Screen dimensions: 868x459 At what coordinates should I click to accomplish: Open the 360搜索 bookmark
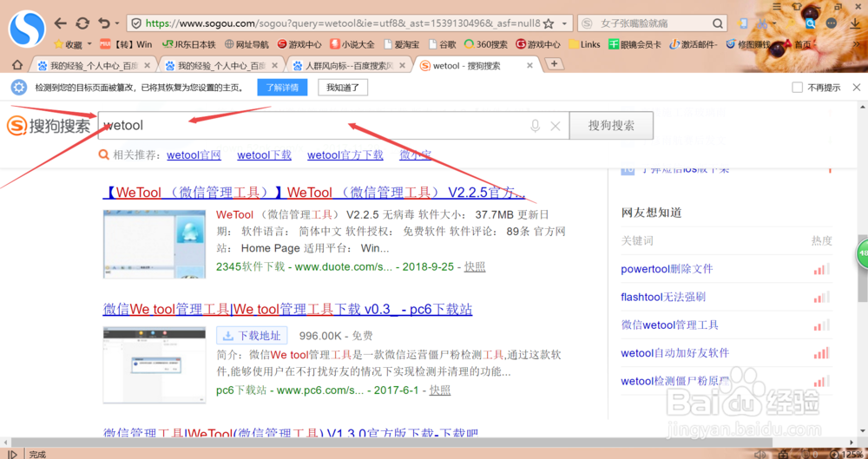tap(486, 44)
